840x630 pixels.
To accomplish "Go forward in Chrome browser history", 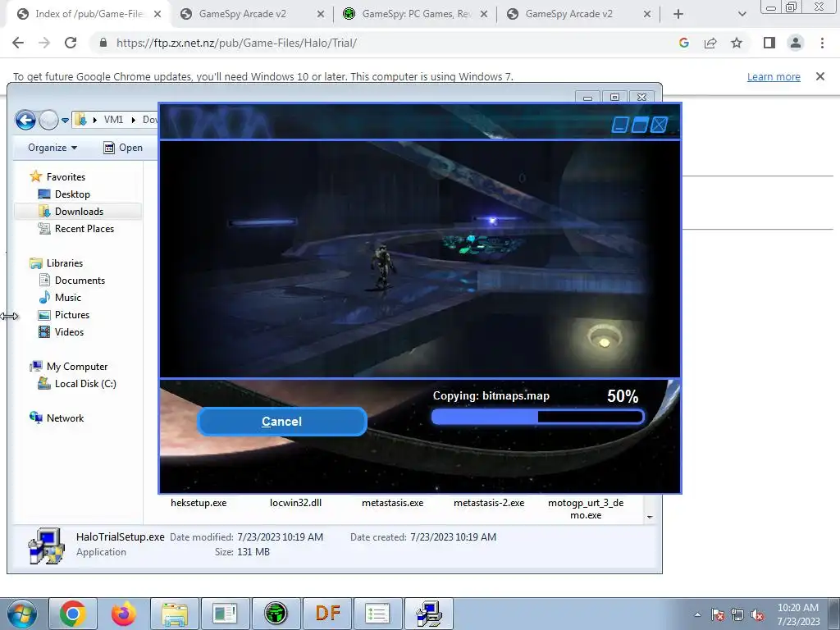I will 44,43.
